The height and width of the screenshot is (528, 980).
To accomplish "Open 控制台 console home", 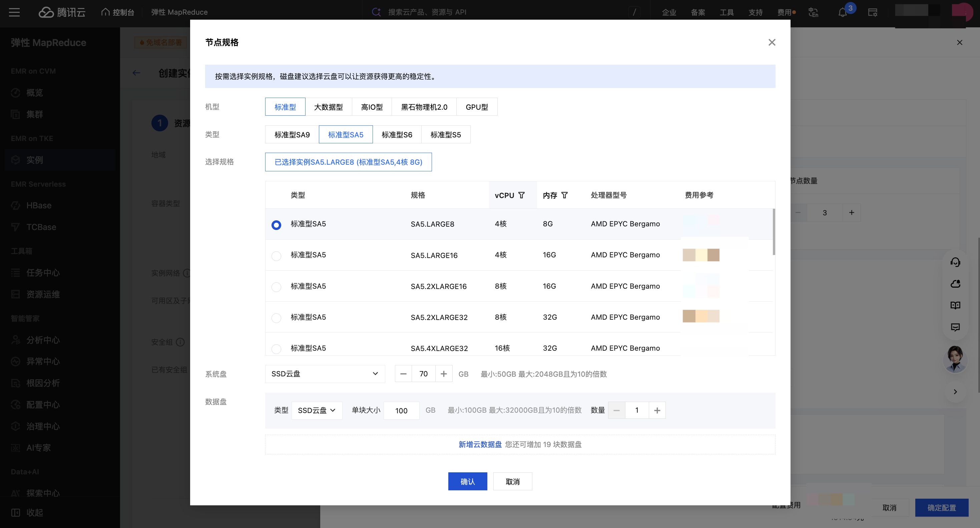I will (x=118, y=12).
